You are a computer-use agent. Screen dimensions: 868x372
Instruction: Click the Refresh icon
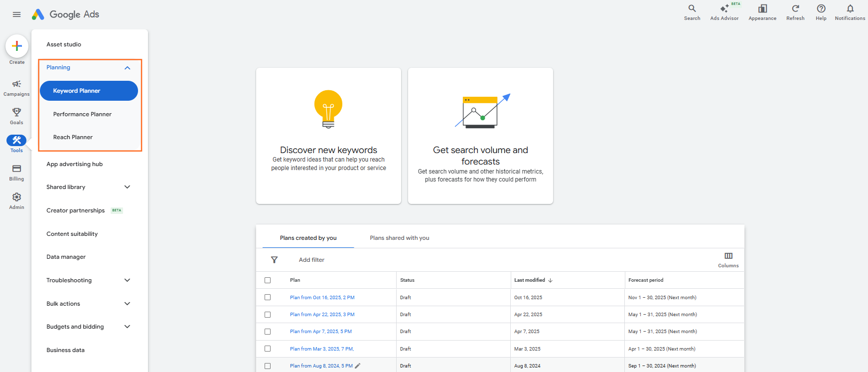(795, 8)
